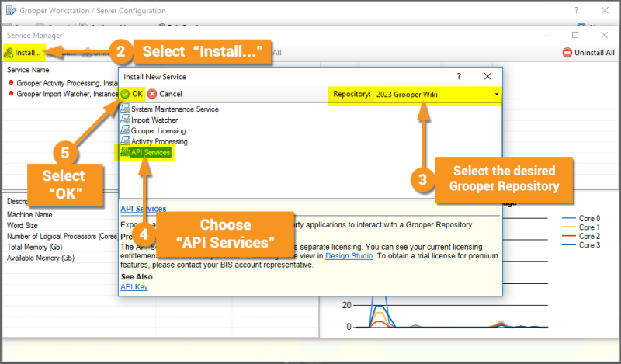Click the Core 3 legend entry
Viewport: 621px width, 364px height.
[581, 245]
